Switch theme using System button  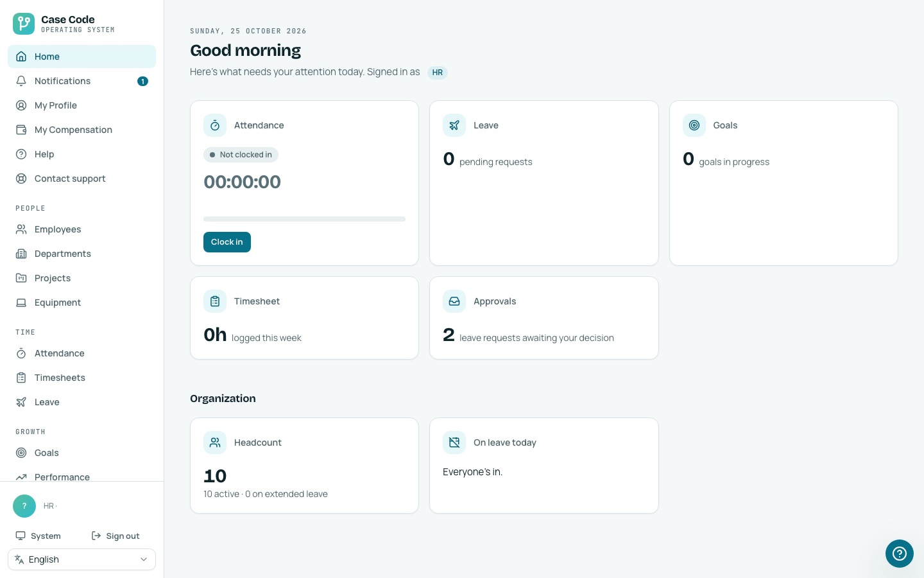38,536
